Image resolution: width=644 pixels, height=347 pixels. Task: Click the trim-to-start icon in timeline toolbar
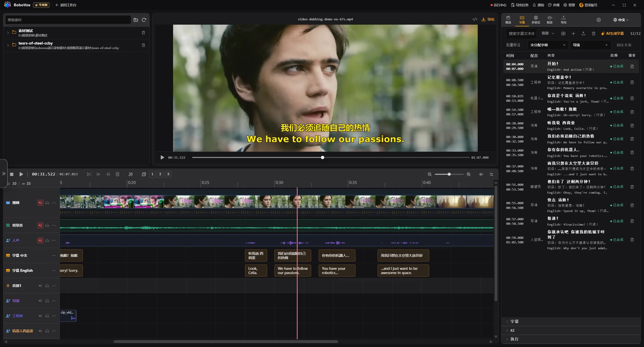(98, 174)
